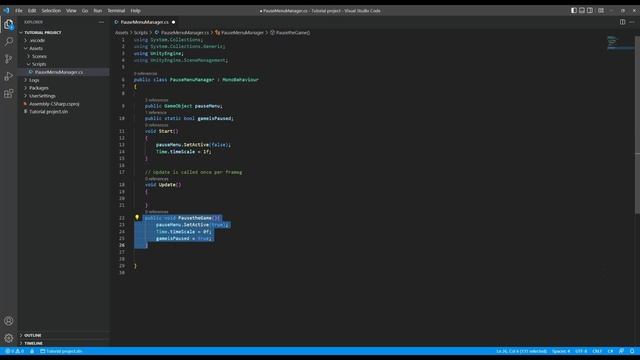640x360 pixels.
Task: Toggle the primary side bar layout icon
Action: [574, 11]
